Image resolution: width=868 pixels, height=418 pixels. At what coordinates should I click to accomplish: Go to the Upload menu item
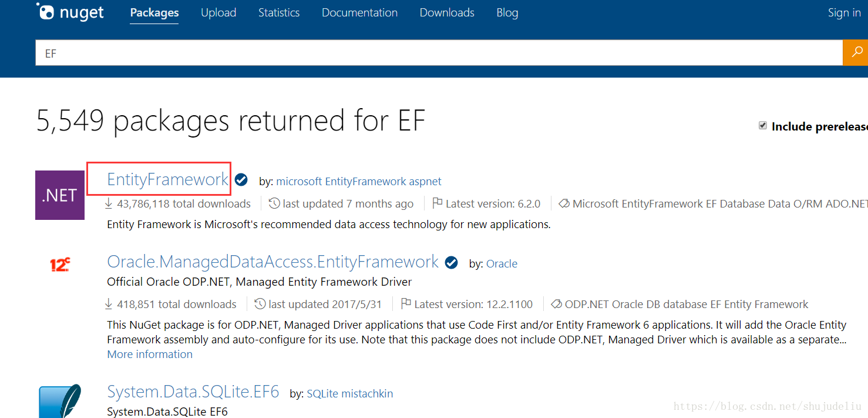click(218, 12)
